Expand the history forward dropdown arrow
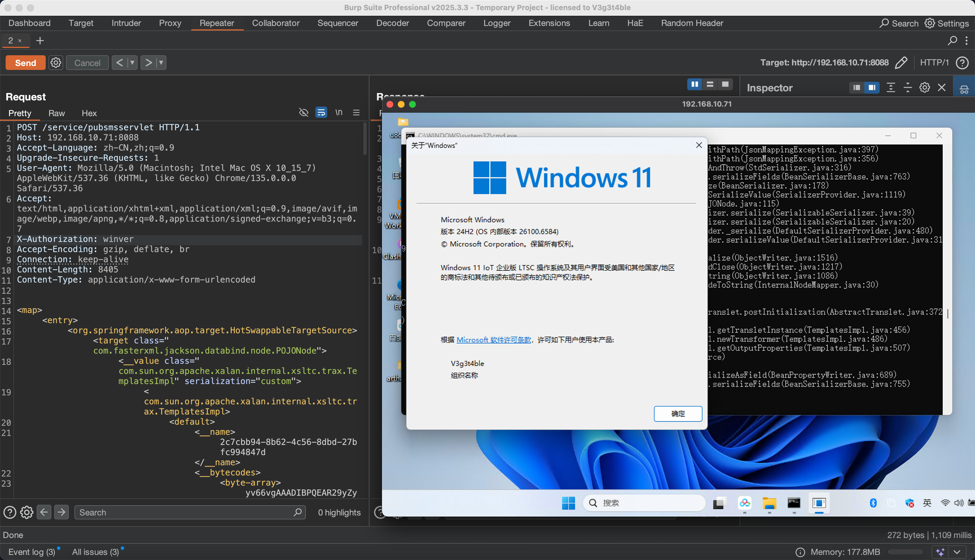This screenshot has height=560, width=975. point(161,63)
